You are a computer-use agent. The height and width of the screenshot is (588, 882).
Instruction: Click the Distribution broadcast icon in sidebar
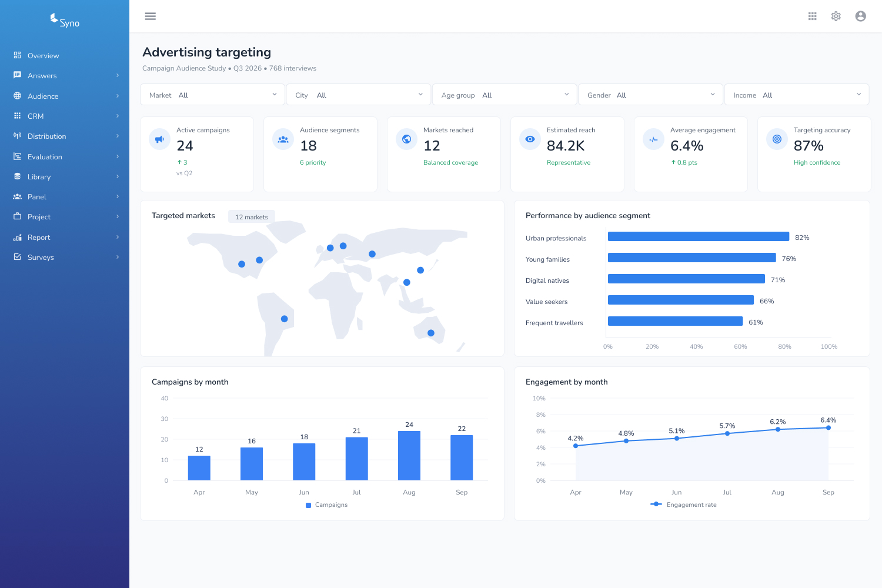(18, 136)
